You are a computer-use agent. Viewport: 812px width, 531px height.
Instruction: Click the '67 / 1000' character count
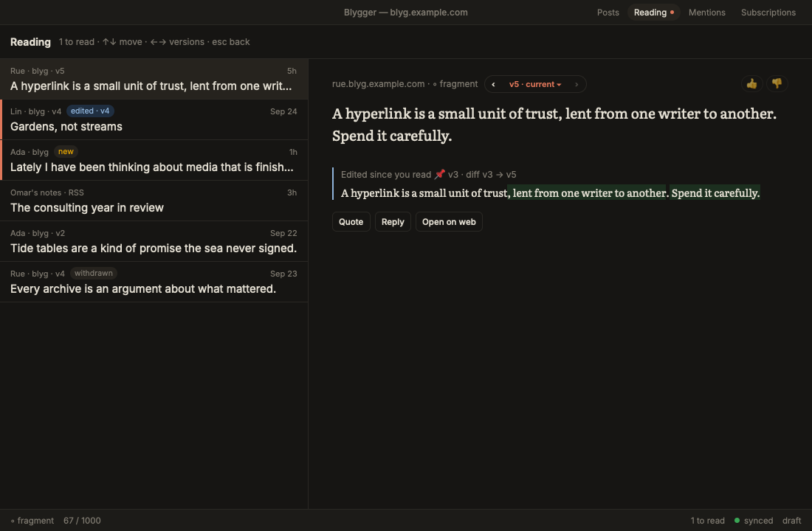click(x=83, y=521)
